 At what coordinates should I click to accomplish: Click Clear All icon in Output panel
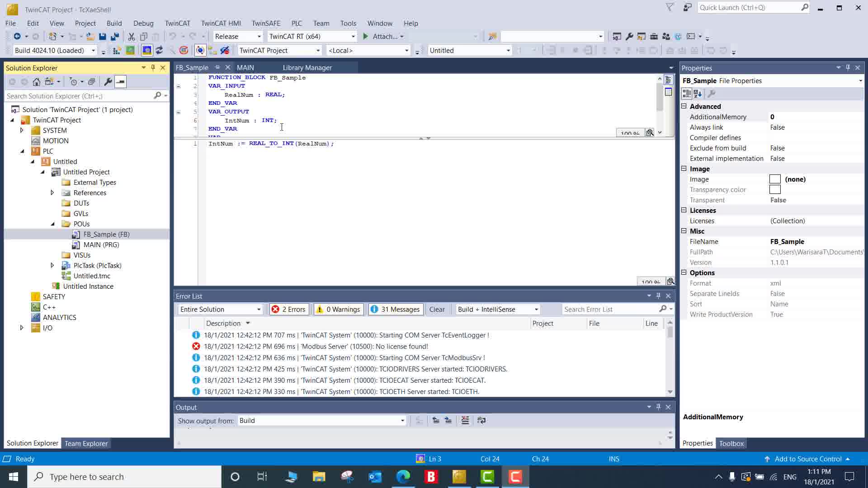coord(465,421)
